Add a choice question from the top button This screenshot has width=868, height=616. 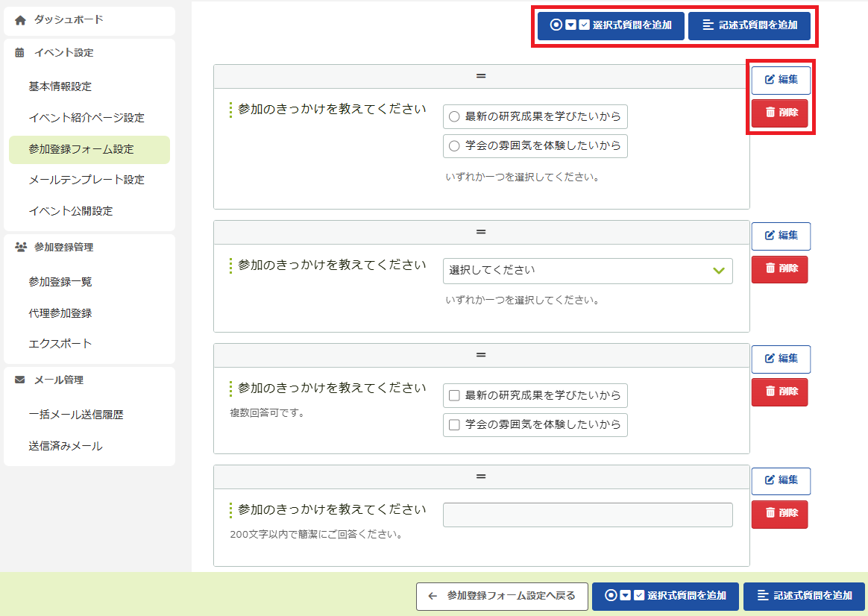[611, 25]
